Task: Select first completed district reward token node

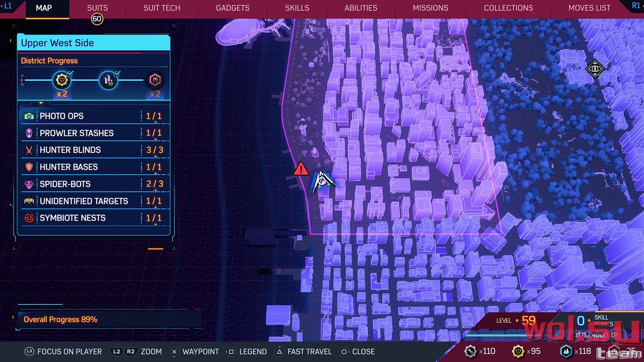Action: 62,80
